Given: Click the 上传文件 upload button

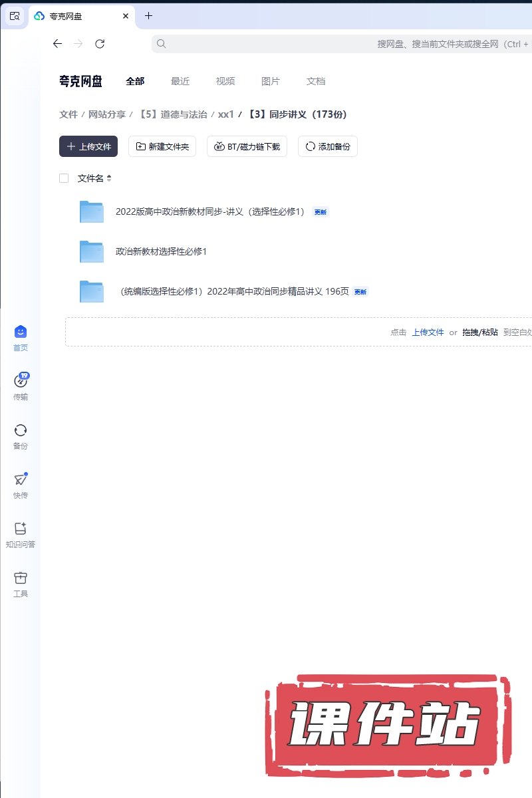Looking at the screenshot, I should click(88, 146).
